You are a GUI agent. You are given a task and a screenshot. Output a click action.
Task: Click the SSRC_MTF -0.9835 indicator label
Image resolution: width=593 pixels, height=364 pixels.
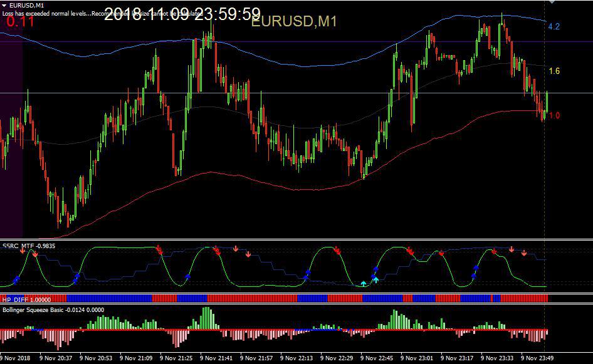pos(29,246)
